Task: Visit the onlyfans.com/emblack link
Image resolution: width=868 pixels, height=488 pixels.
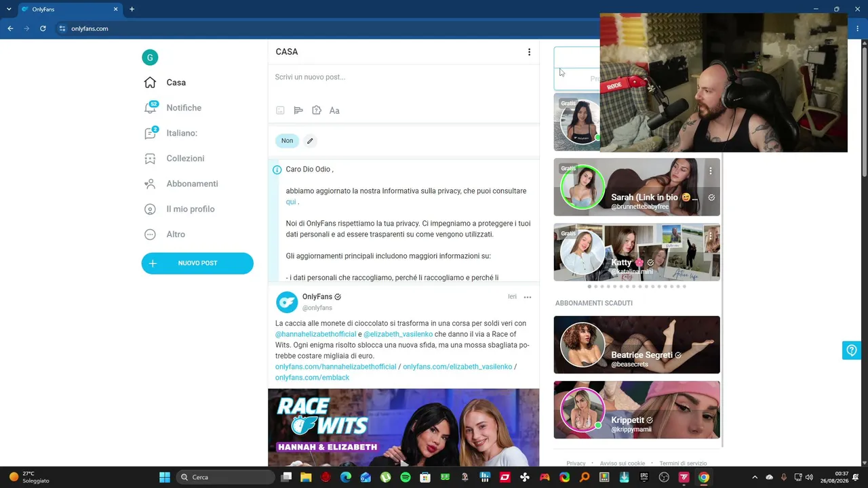Action: [312, 378]
